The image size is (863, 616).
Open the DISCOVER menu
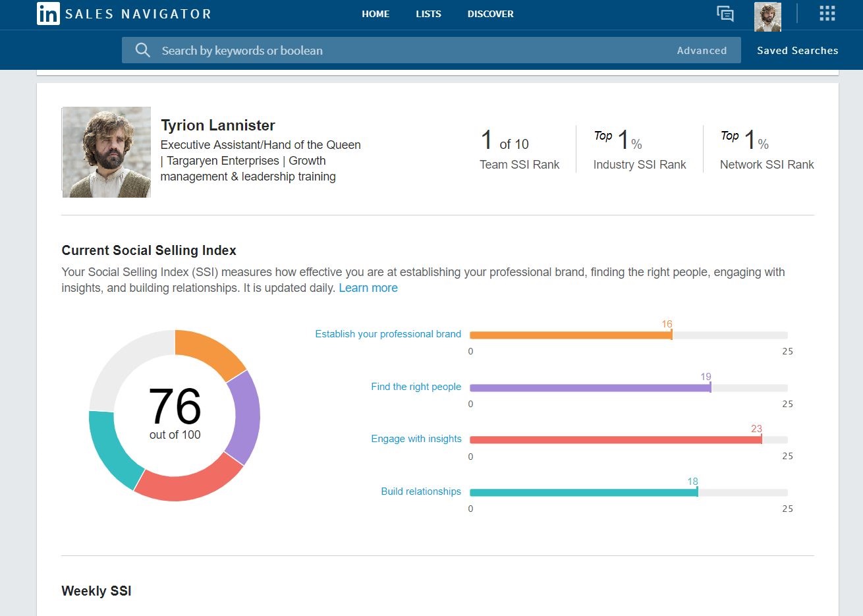click(491, 14)
